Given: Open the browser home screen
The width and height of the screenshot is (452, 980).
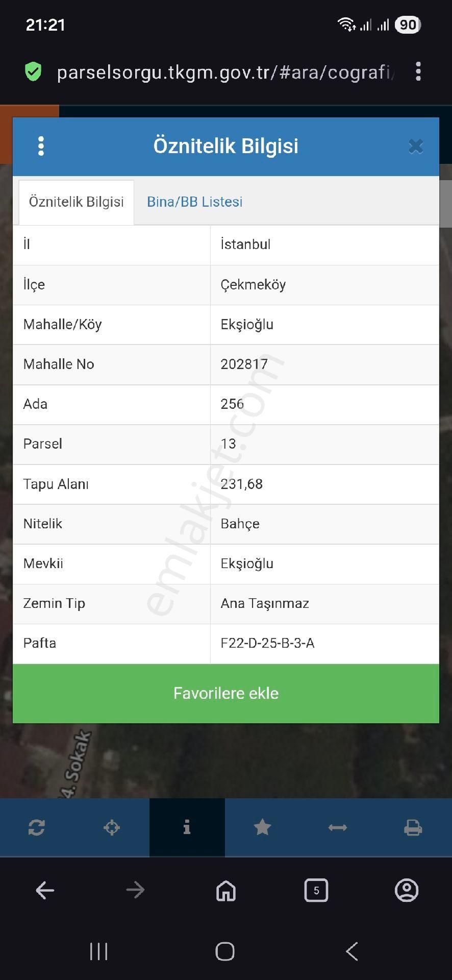Looking at the screenshot, I should point(226,890).
